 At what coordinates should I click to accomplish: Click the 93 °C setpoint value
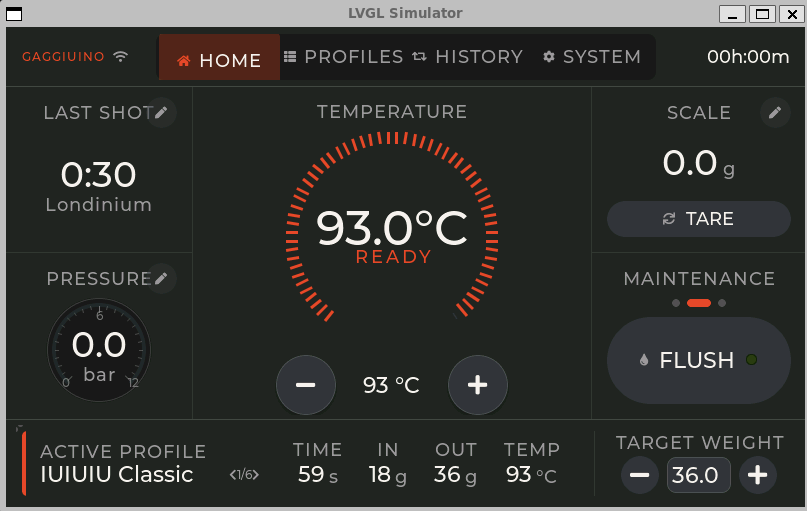391,385
